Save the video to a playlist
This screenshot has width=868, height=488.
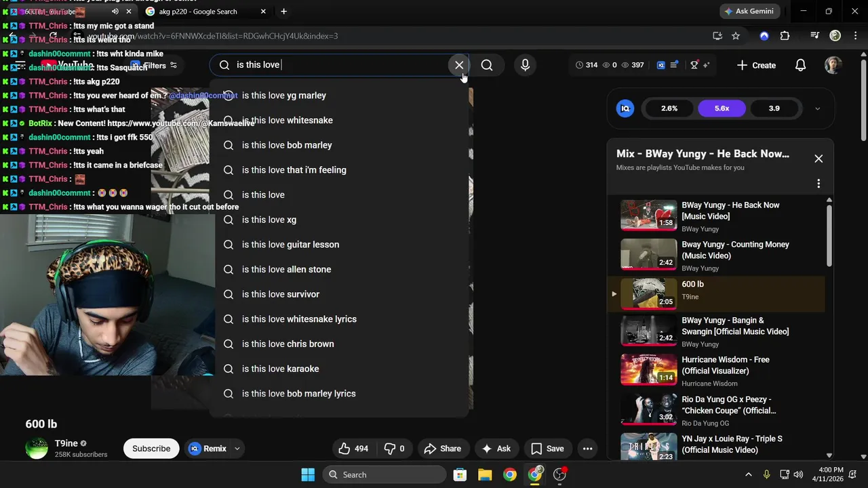547,449
